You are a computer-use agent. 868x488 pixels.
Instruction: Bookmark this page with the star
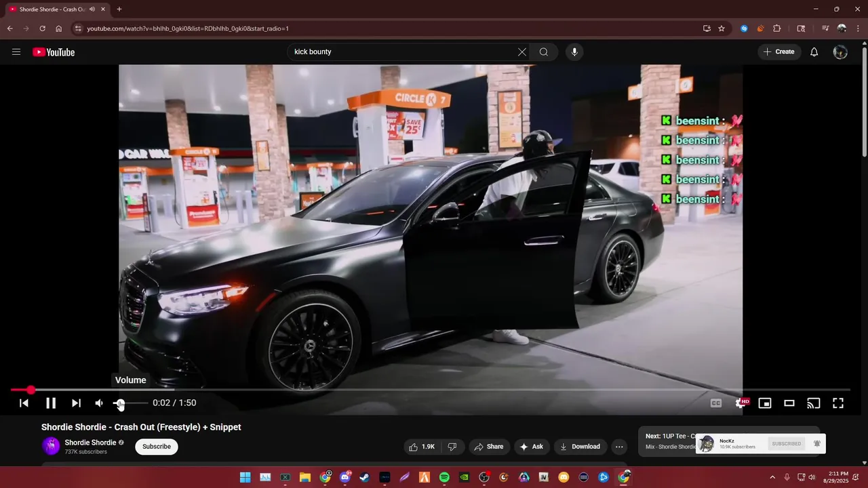point(722,28)
